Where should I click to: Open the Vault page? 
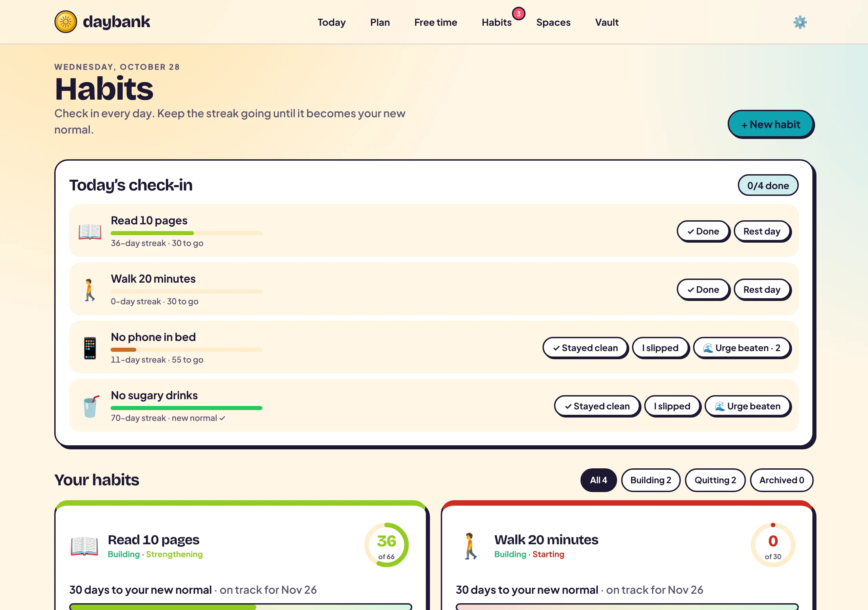pyautogui.click(x=607, y=22)
